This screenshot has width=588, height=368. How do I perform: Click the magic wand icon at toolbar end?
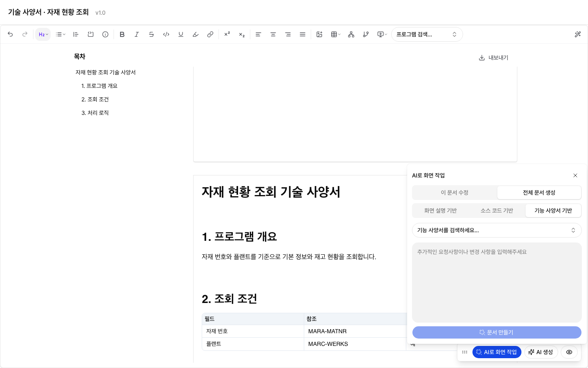click(578, 34)
